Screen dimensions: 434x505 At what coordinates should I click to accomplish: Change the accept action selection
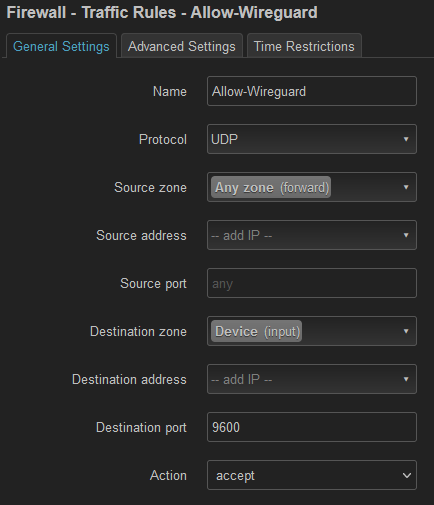pos(312,475)
